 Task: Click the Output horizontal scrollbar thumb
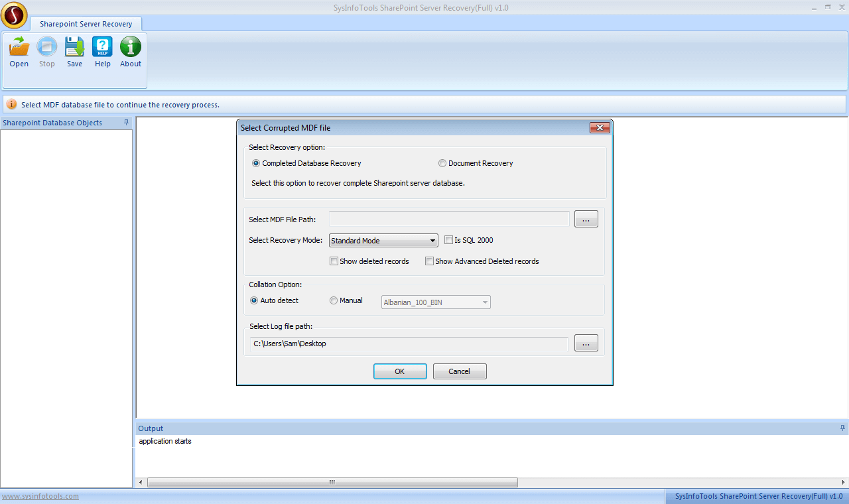click(332, 482)
